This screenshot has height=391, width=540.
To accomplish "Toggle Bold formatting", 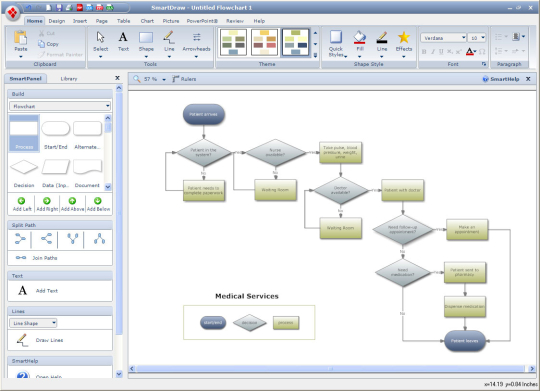I will click(424, 52).
